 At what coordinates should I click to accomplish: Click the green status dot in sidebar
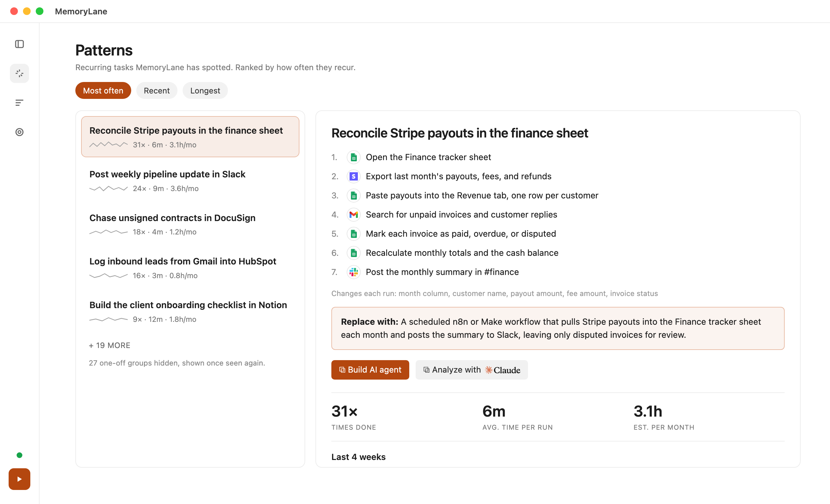pos(19,455)
